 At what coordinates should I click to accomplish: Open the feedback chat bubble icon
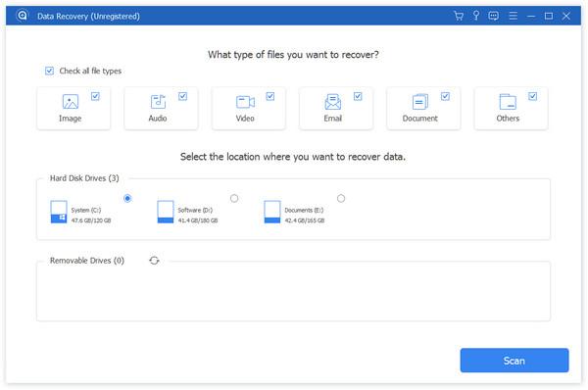tap(494, 16)
